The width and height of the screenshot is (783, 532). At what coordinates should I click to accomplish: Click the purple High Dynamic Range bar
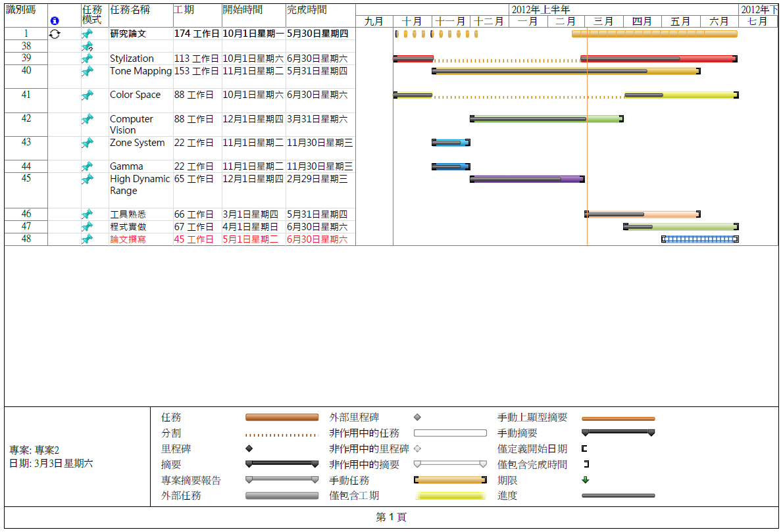(x=526, y=179)
